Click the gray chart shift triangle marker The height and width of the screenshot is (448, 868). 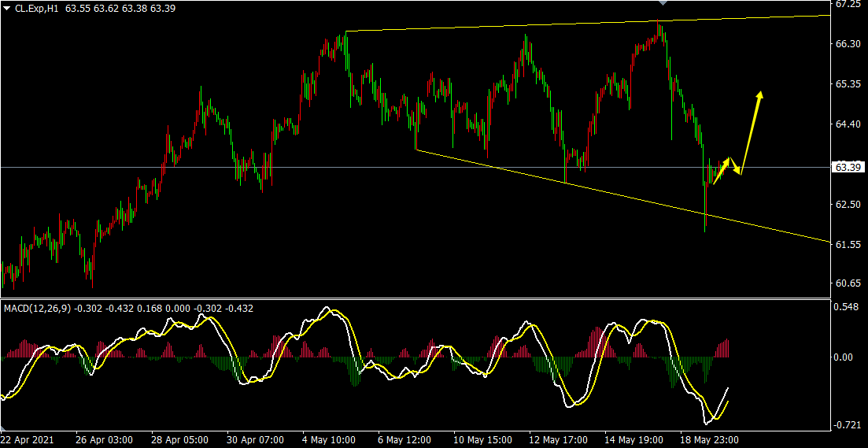coord(663,3)
